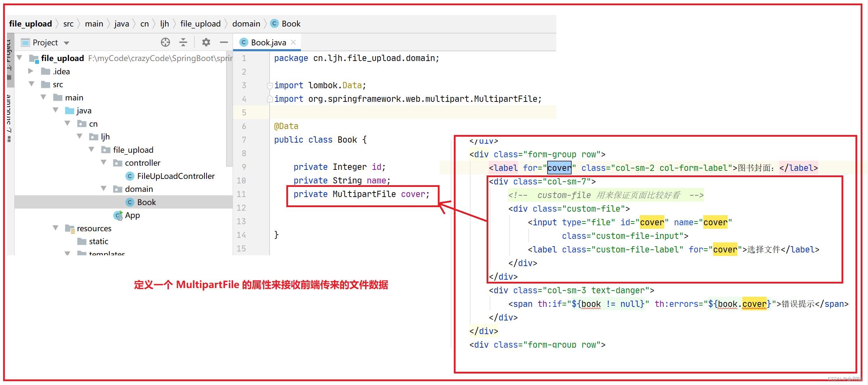
Task: Click main breadcrumb segment
Action: [x=94, y=24]
